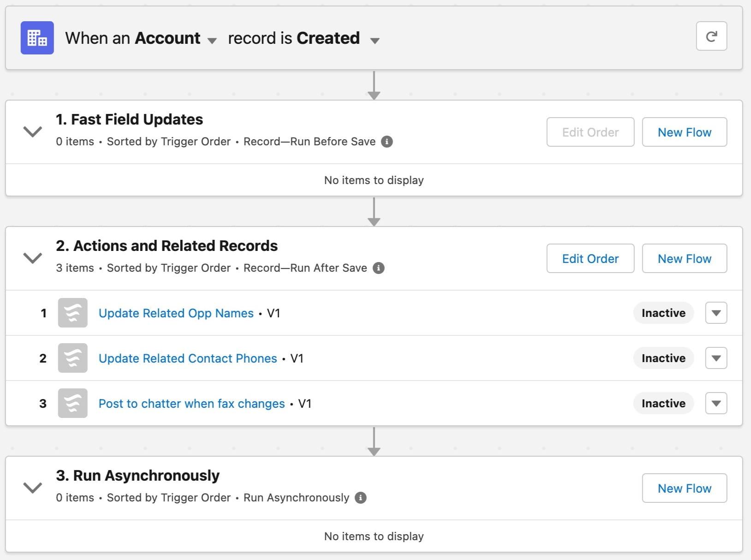Create New Flow in Run Asynchronously
The height and width of the screenshot is (560, 751).
pos(685,489)
